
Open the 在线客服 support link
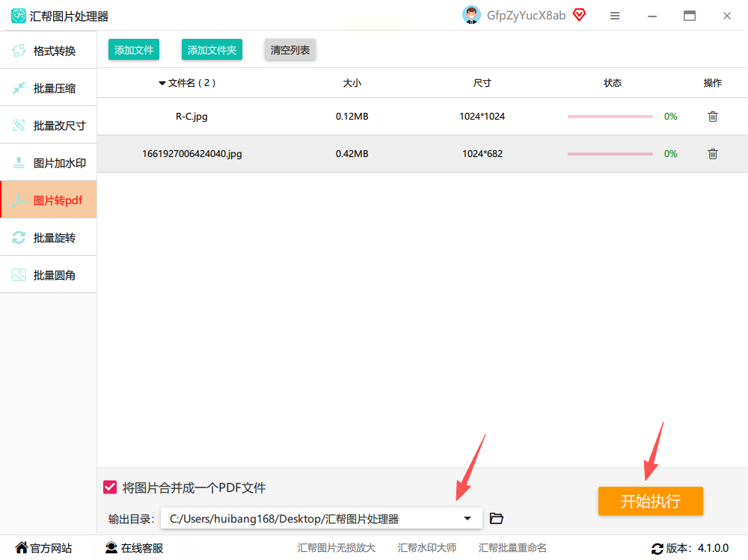pyautogui.click(x=134, y=548)
